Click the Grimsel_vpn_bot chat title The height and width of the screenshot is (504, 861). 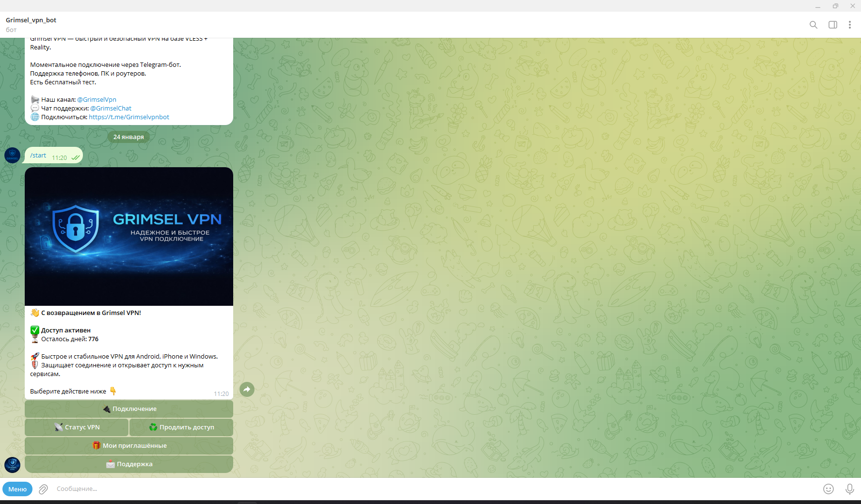(31, 20)
